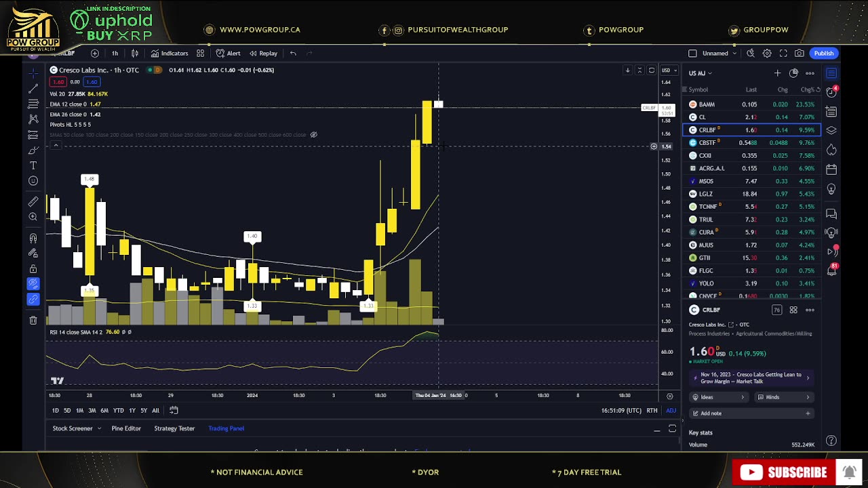
Task: Collapse the indicator legend
Action: pyautogui.click(x=56, y=145)
